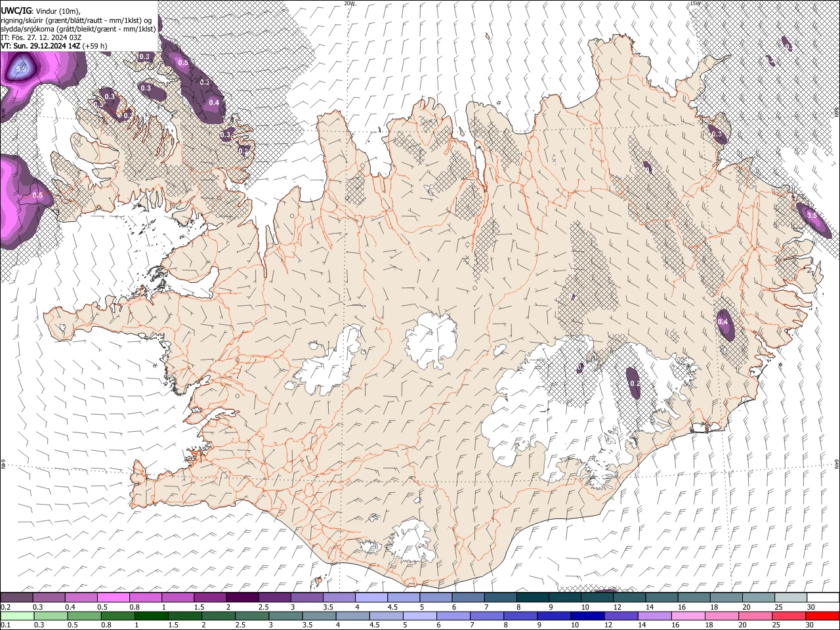Select the hot pink 20 swatch on the rain scale
Image resolution: width=840 pixels, height=630 pixels.
point(755,616)
